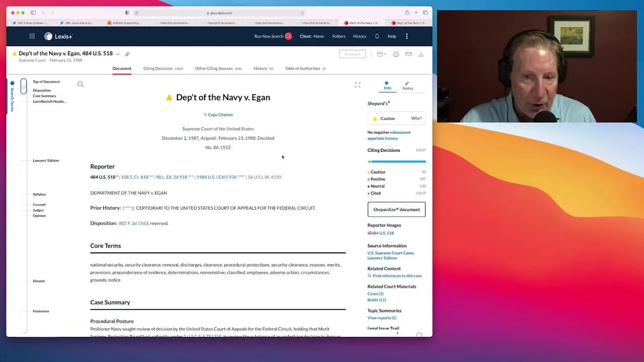Click the red Run New Search magnifier icon
644x362 pixels.
pos(288,36)
